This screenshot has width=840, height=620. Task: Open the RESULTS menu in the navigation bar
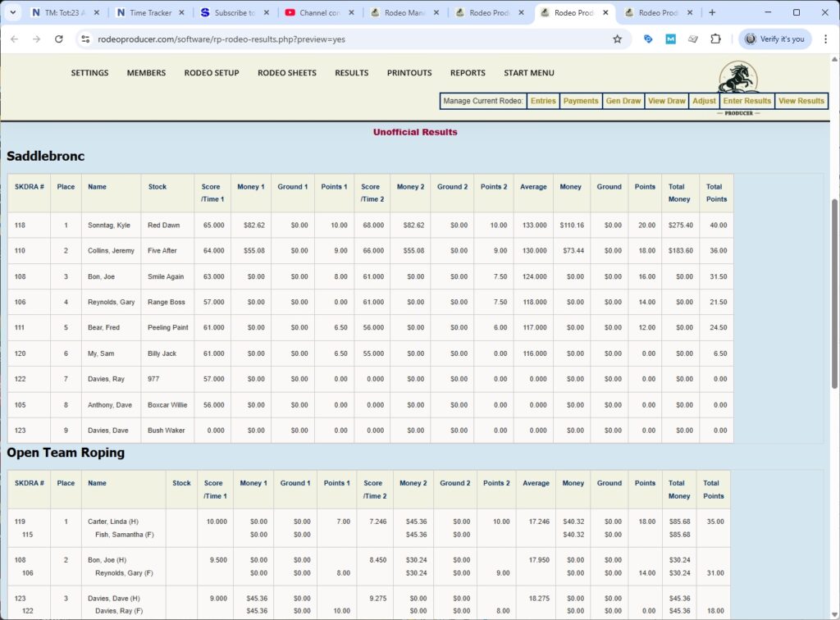tap(351, 73)
